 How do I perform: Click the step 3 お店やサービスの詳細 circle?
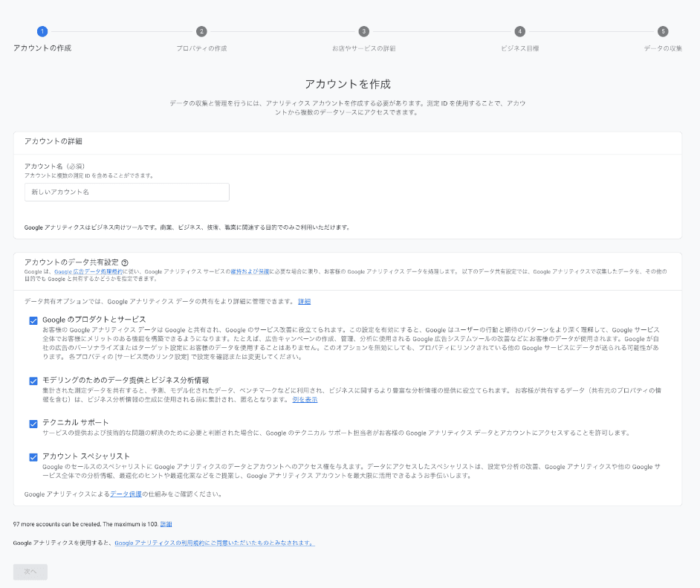click(x=363, y=32)
